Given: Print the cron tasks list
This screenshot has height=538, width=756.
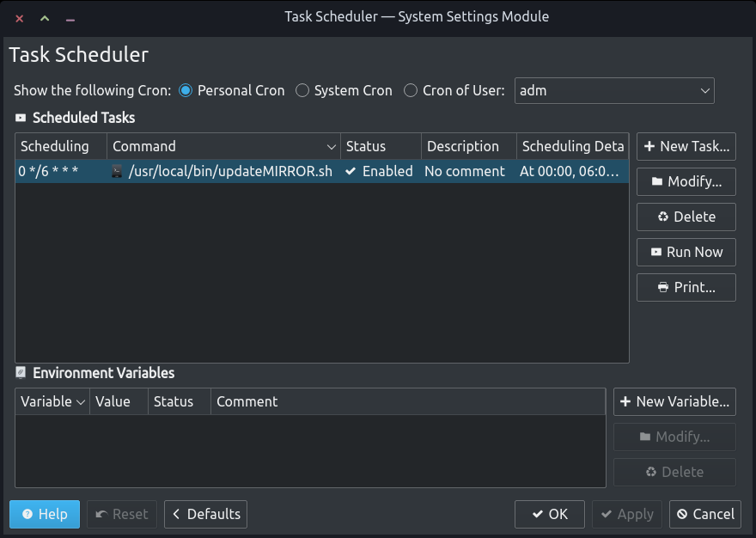Looking at the screenshot, I should pos(686,287).
